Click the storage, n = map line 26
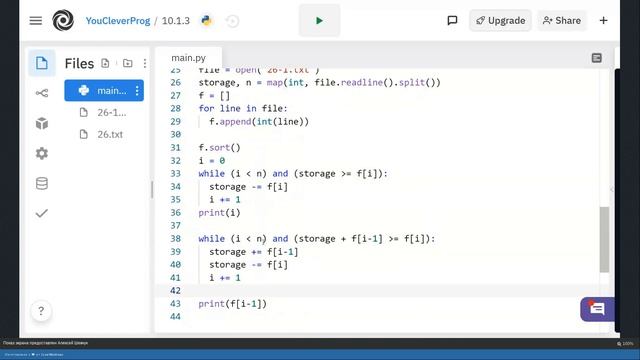The image size is (640, 360). pos(319,82)
